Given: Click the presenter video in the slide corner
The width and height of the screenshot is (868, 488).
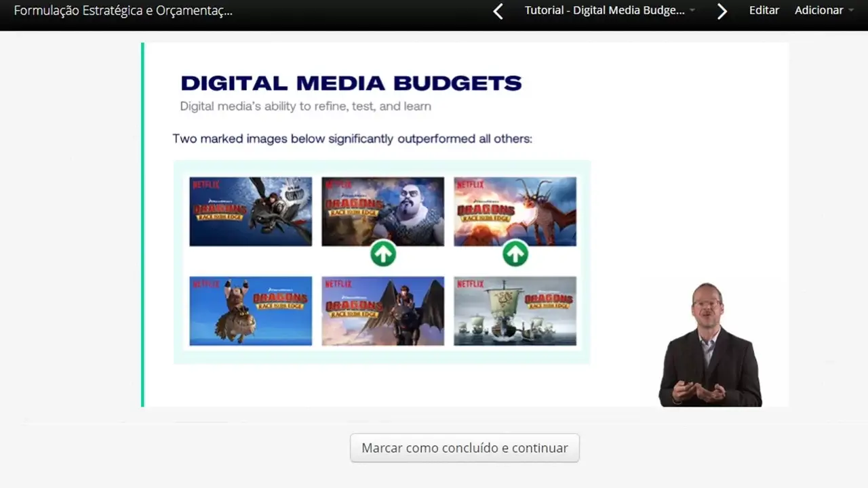Looking at the screenshot, I should (x=709, y=345).
